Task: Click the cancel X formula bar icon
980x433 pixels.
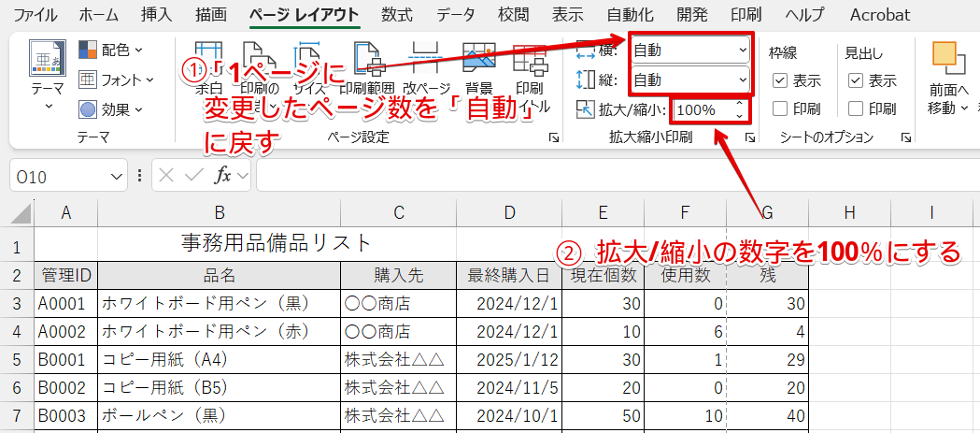Action: [166, 177]
